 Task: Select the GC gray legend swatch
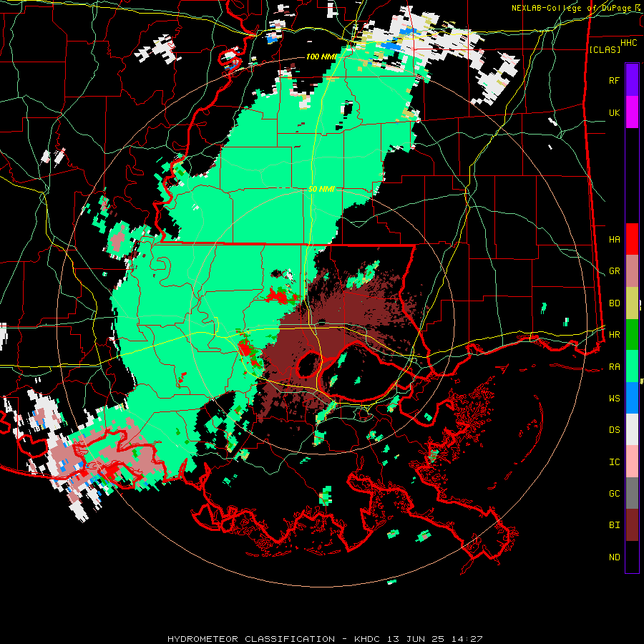pyautogui.click(x=632, y=493)
